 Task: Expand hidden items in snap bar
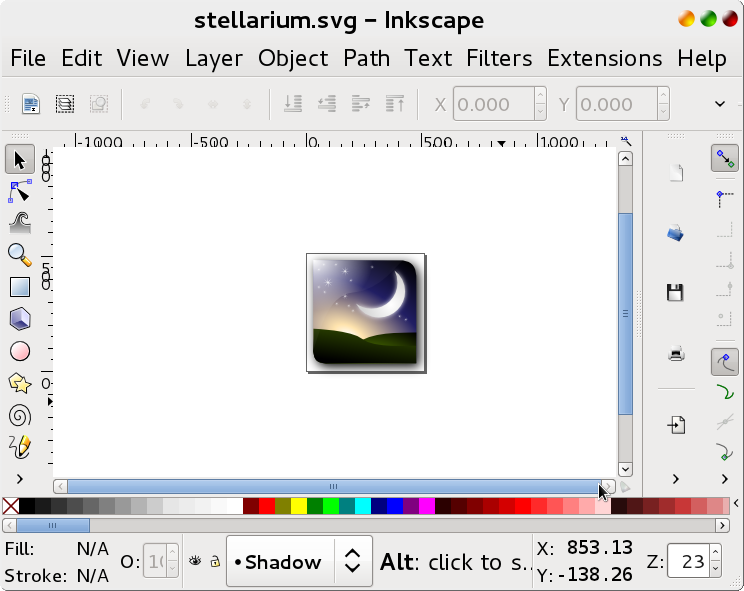tap(725, 479)
